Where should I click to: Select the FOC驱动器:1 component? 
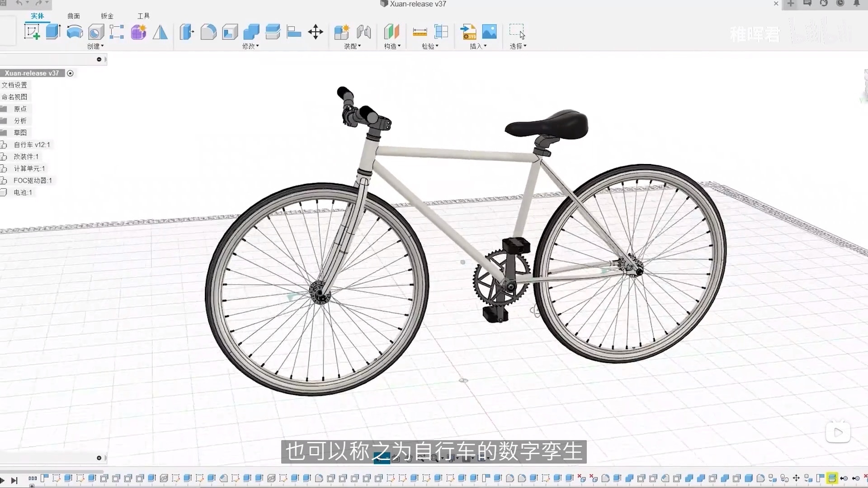33,180
